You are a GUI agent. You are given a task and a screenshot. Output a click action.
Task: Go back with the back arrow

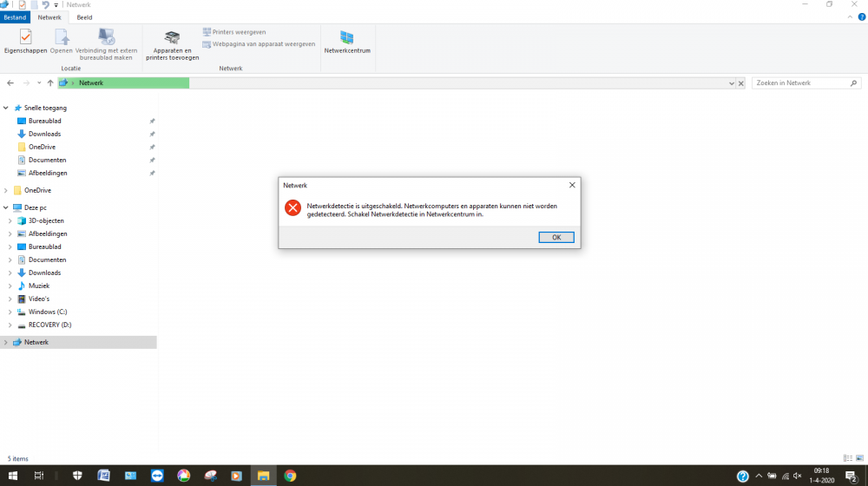point(10,83)
